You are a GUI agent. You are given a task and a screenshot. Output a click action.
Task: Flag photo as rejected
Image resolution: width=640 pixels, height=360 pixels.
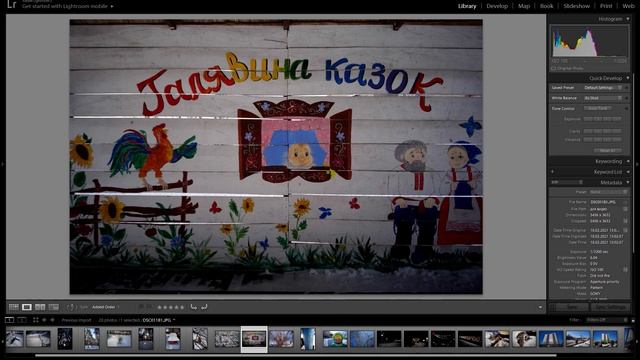[x=150, y=307]
